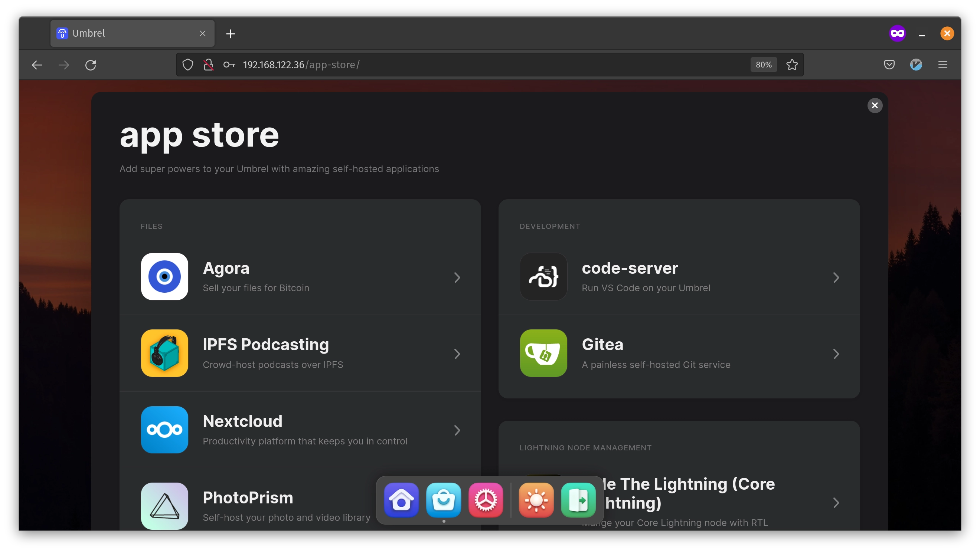
Task: Click 'Run VS Code on your Umbrel'
Action: click(x=646, y=288)
